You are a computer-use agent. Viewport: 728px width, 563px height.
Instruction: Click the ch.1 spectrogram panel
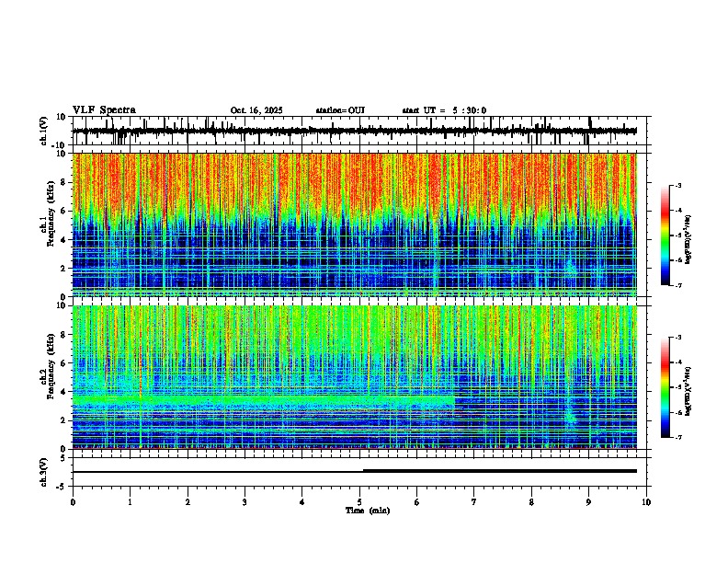(x=354, y=224)
